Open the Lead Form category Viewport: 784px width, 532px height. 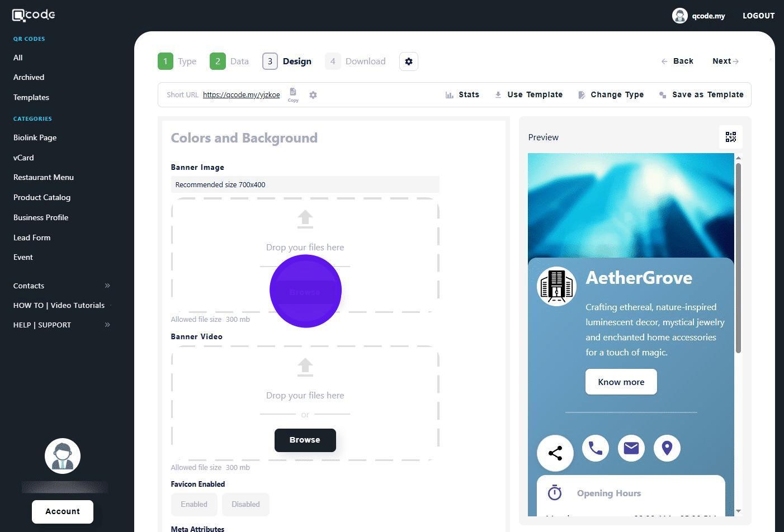[32, 237]
